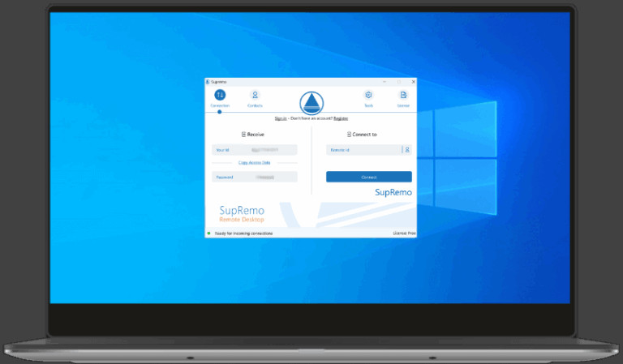Click Copy Access Data link

pos(254,163)
